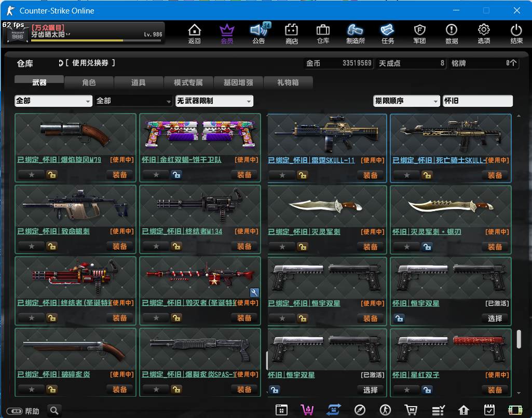This screenshot has height=418, width=532.
Task: Switch to the 礼物箱 tab
Action: (x=288, y=82)
